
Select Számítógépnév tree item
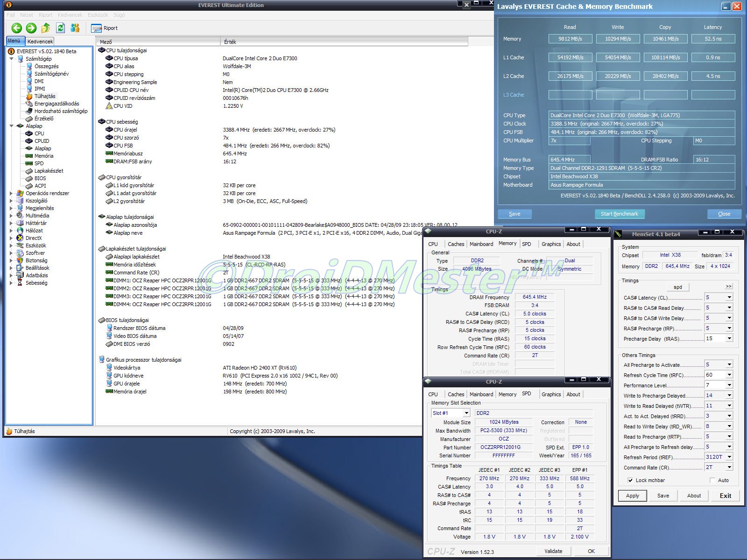(x=51, y=74)
